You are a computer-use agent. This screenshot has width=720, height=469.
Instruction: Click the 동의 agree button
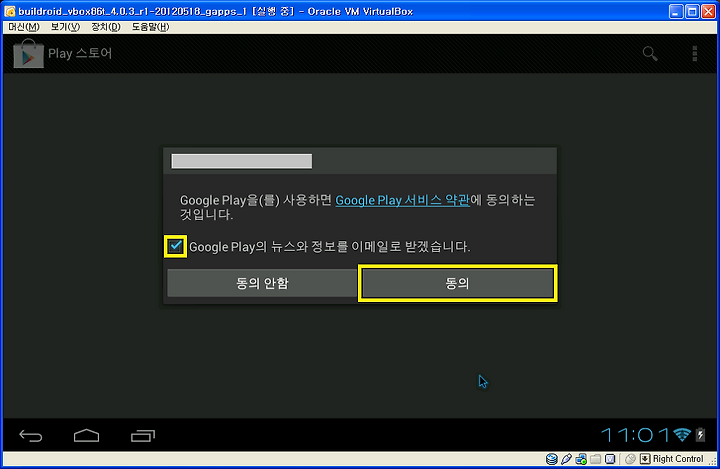point(458,283)
